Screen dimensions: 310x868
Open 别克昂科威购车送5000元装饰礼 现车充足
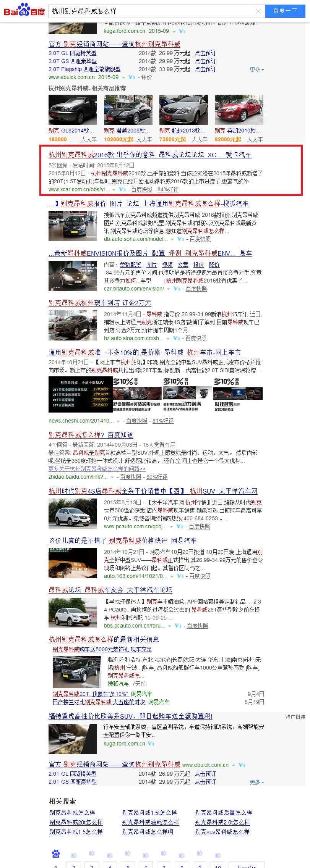[102, 649]
